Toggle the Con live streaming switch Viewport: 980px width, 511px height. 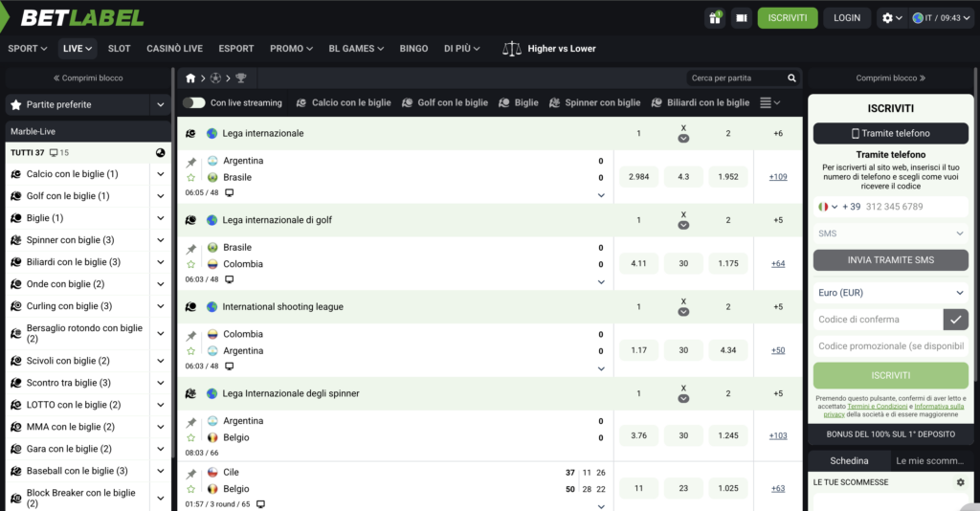click(193, 102)
